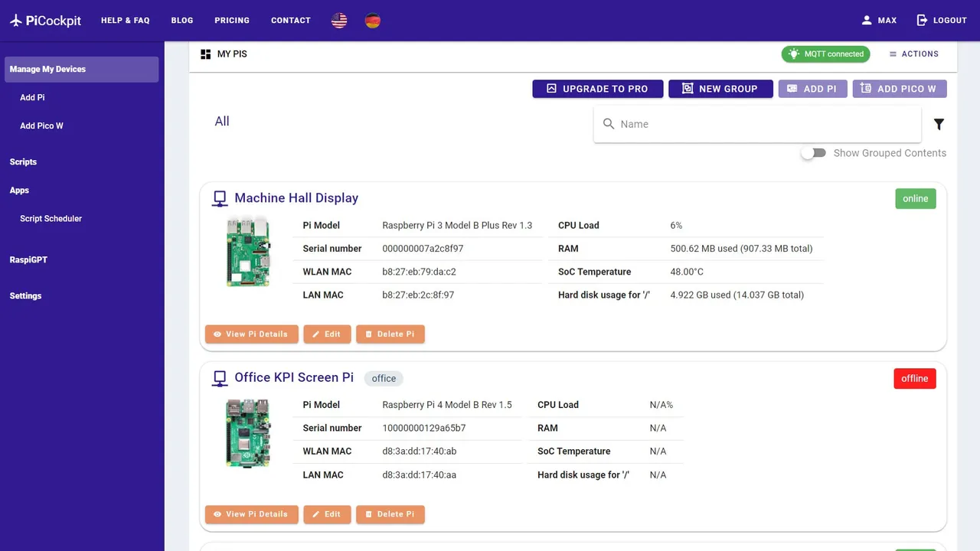Open the ACTIONS dropdown menu

coord(913,54)
